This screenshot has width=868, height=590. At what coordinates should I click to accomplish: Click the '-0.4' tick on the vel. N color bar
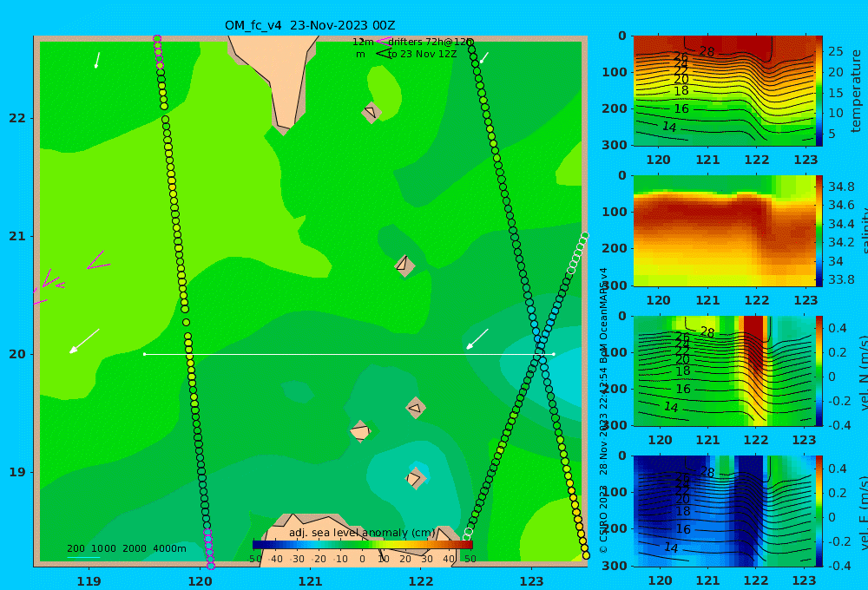click(838, 425)
